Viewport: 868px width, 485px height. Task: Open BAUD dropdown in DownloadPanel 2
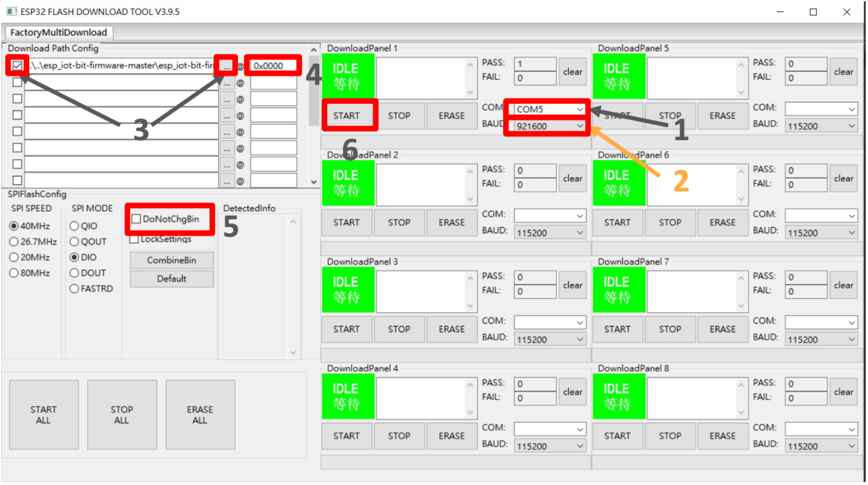pyautogui.click(x=549, y=233)
